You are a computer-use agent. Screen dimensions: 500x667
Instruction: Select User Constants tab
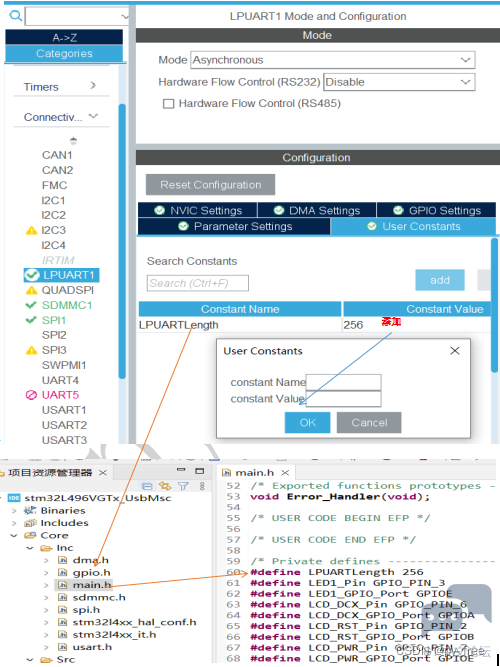pos(413,226)
